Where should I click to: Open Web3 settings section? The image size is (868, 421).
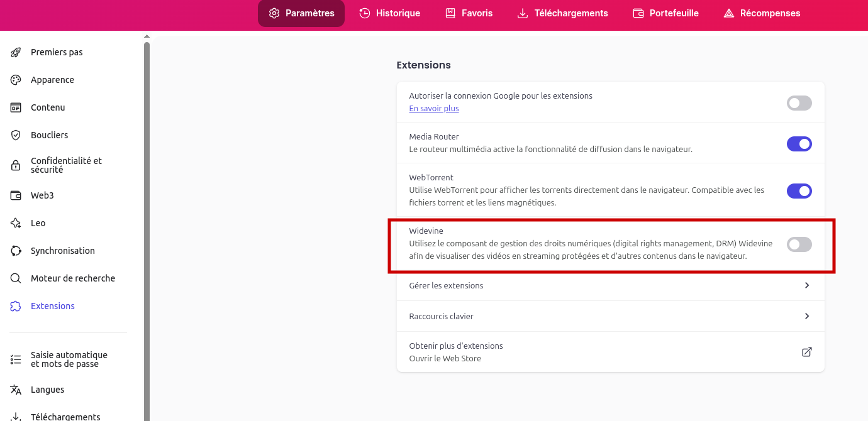pyautogui.click(x=42, y=195)
